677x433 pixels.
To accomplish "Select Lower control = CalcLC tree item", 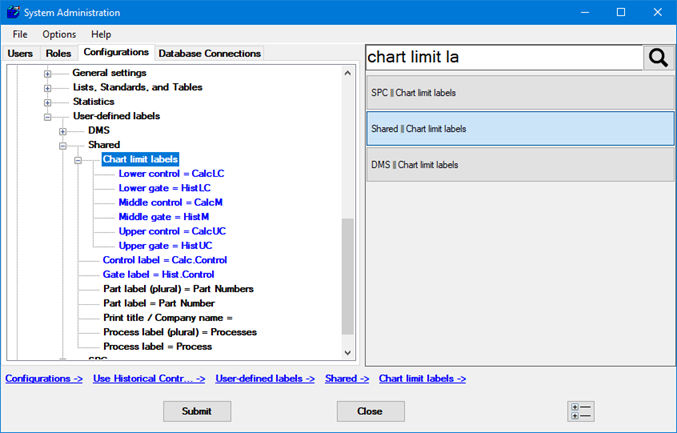I will coord(171,174).
